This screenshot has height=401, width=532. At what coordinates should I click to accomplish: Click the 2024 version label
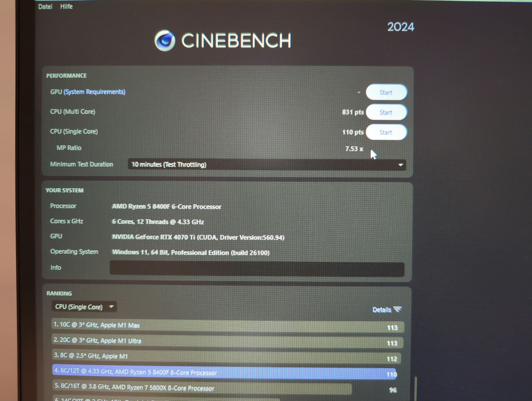(x=401, y=27)
